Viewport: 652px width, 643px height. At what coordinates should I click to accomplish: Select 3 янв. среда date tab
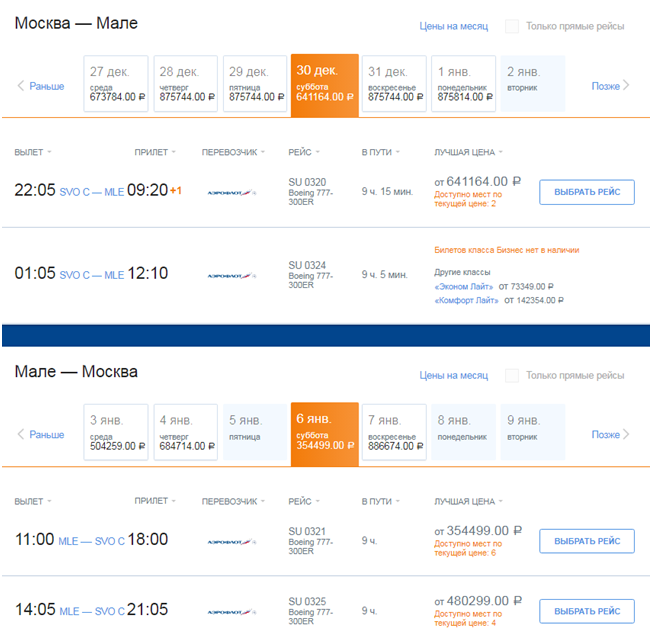(116, 432)
